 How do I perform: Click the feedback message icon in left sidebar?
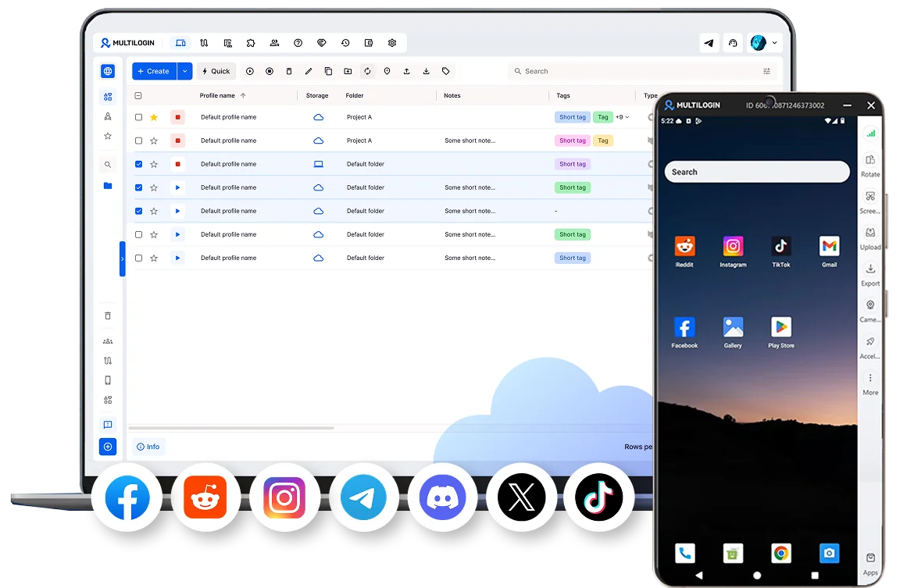[x=108, y=424]
